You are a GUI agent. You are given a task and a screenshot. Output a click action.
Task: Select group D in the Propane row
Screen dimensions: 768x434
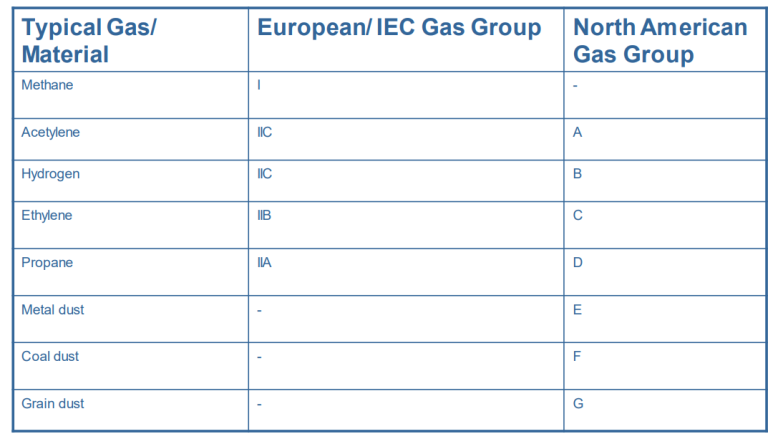pyautogui.click(x=577, y=263)
